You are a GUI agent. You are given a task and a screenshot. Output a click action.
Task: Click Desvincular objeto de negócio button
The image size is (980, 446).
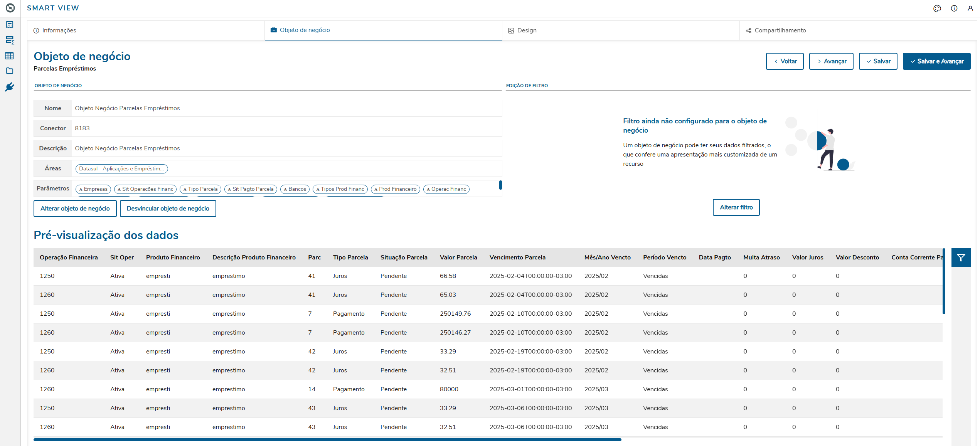[168, 209]
